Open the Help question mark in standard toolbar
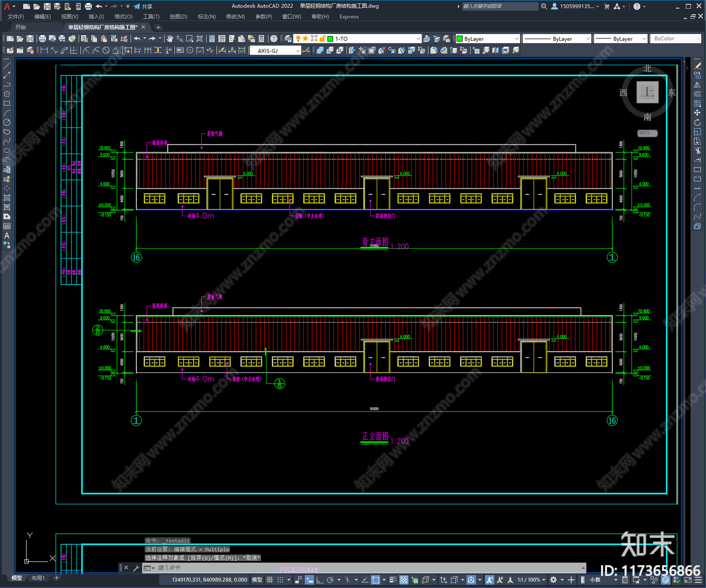The height and width of the screenshot is (588, 706). tap(274, 39)
